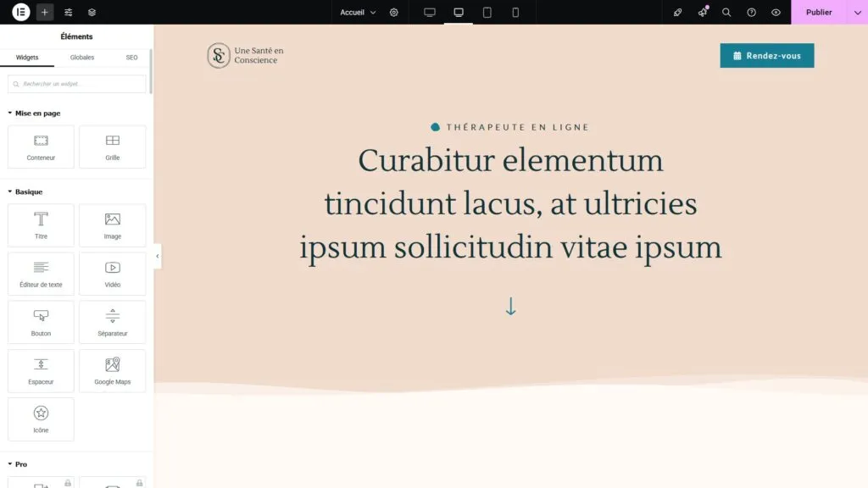Select the Espaceur widget
868x488 pixels.
40,370
